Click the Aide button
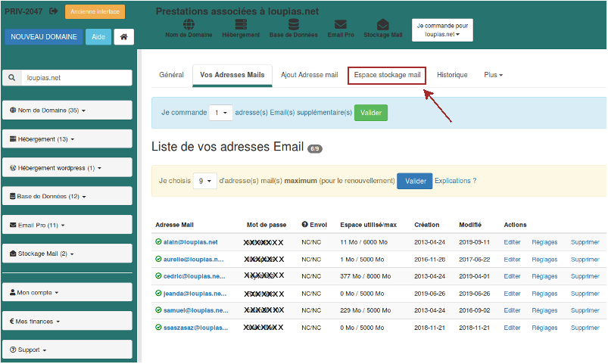608x364 pixels. point(98,37)
